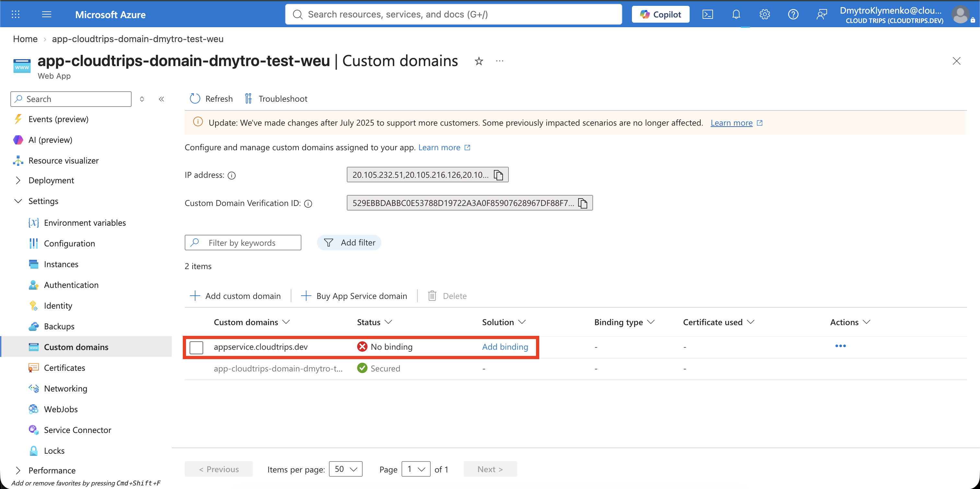Open actions ellipsis for appservice.cloudtrips.dev

pos(840,346)
